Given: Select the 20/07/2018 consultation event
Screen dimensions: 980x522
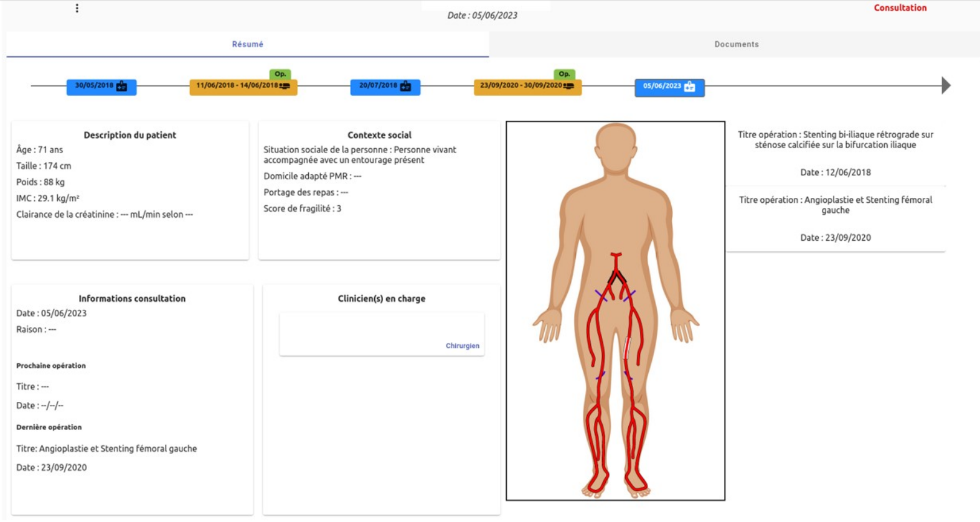Looking at the screenshot, I should point(385,86).
